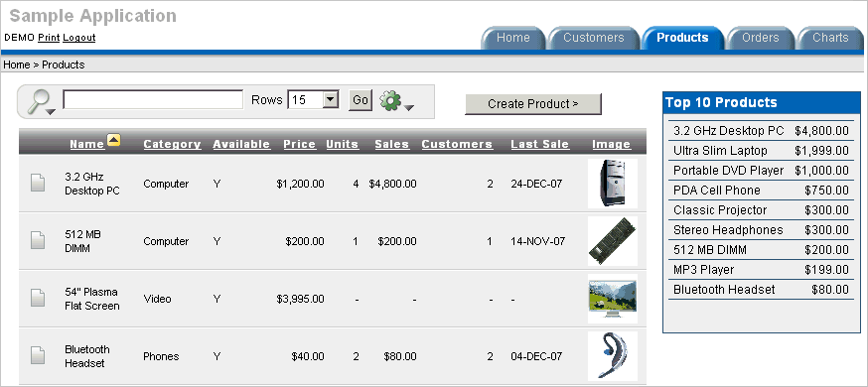Sort by the Image column header
This screenshot has height=387, width=868.
click(x=611, y=144)
